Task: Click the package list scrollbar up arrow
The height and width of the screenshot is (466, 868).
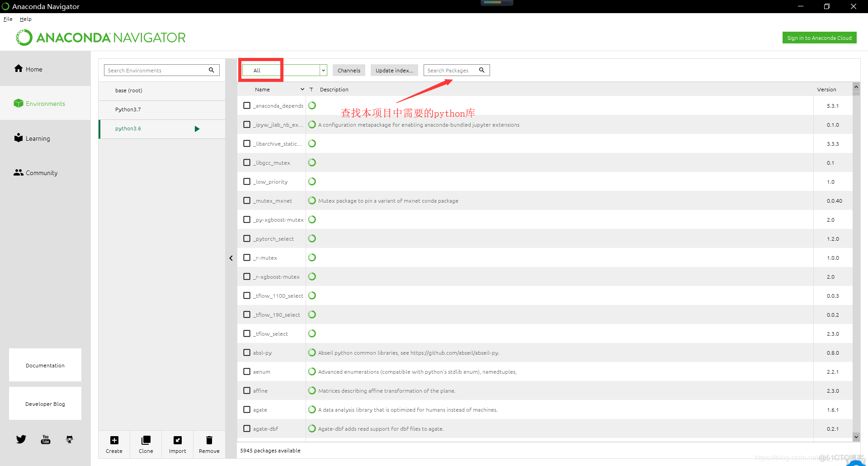Action: point(856,87)
